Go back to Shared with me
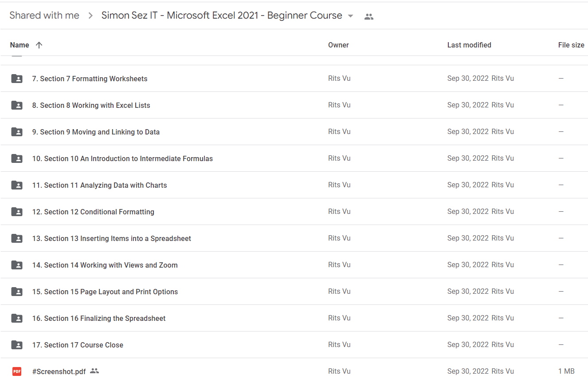Screen dimensions: 588x383 click(x=44, y=16)
